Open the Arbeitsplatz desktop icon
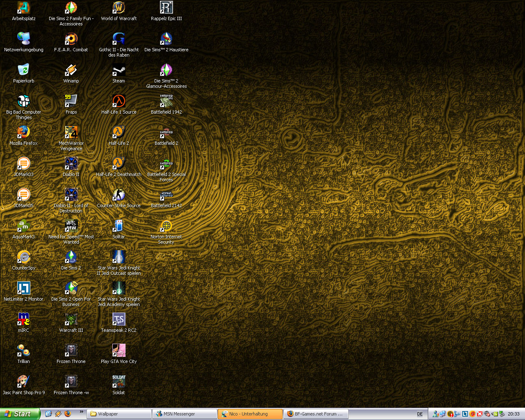Screen dimensions: 525x420 [24, 11]
